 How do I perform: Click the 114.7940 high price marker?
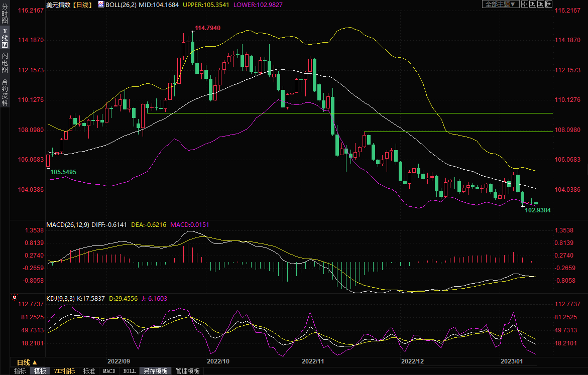(207, 28)
